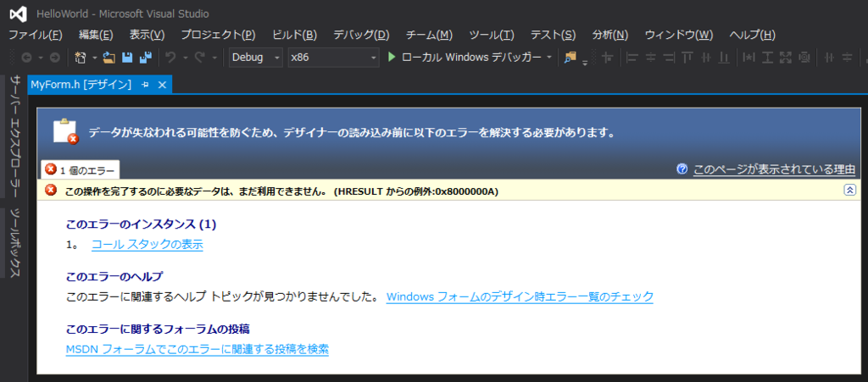The width and height of the screenshot is (868, 382).
Task: Click the MSDN フォーラム search link
Action: click(197, 349)
